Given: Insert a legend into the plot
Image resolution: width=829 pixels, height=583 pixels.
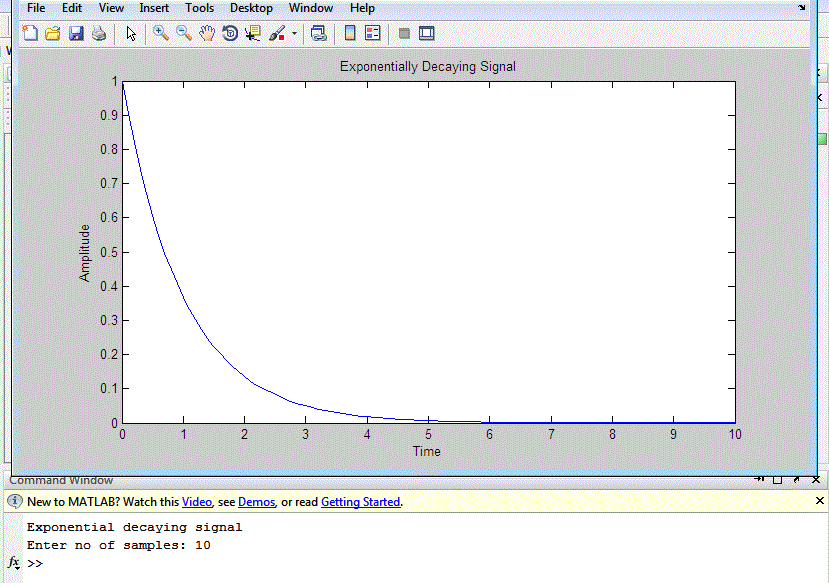Looking at the screenshot, I should point(371,33).
